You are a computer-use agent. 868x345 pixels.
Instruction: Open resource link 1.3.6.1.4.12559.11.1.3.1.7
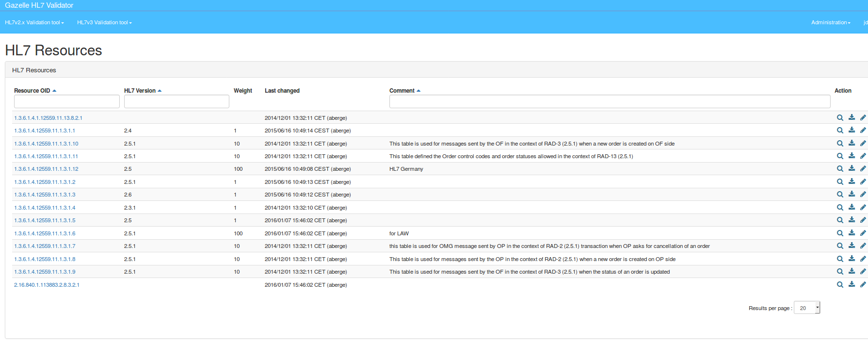pyautogui.click(x=45, y=246)
